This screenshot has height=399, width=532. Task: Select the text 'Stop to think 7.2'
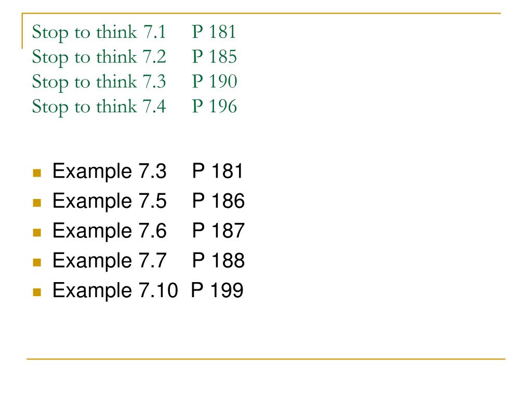pyautogui.click(x=99, y=58)
